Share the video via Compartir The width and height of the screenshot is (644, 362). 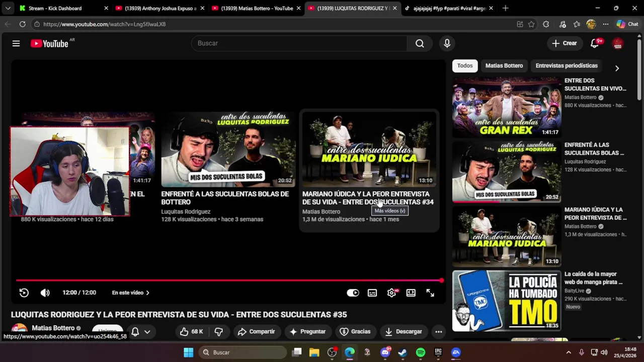(x=257, y=332)
